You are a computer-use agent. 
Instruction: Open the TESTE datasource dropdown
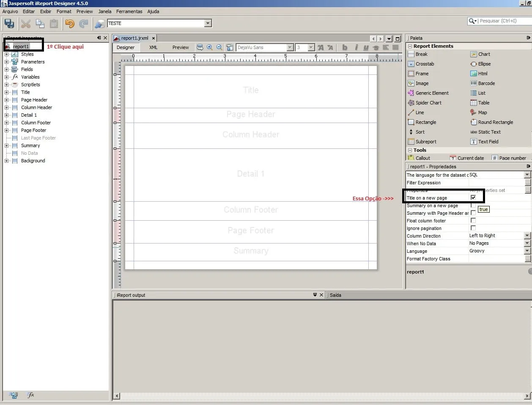208,23
